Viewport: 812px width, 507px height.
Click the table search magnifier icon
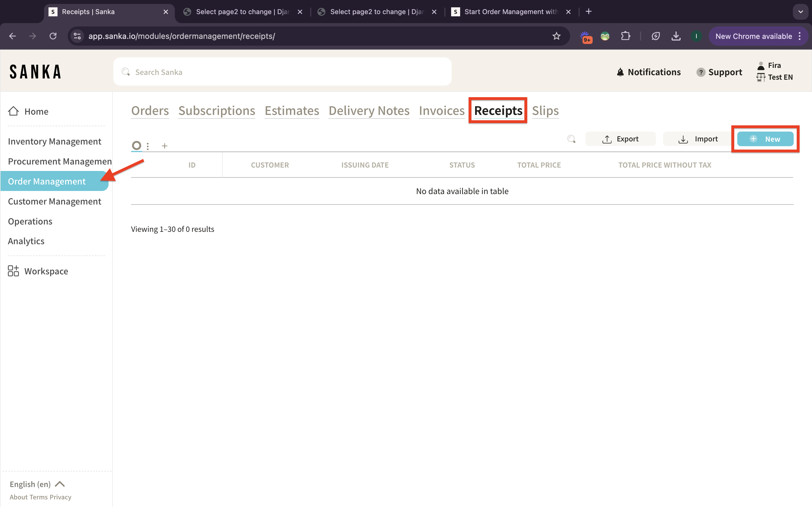pos(571,139)
